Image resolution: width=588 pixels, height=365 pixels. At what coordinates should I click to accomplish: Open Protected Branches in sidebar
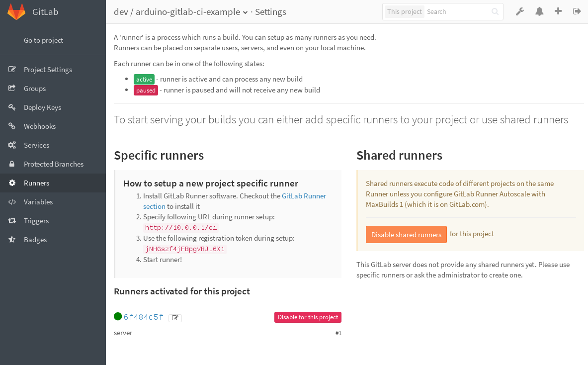click(54, 164)
